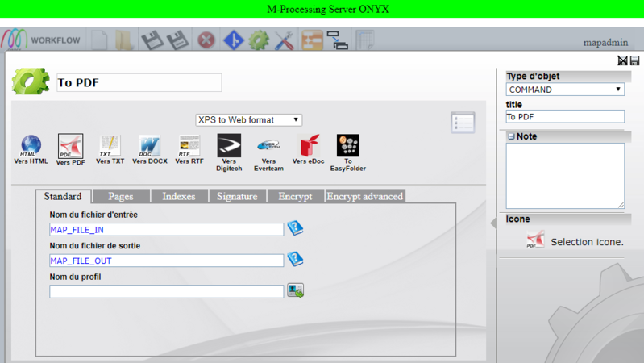Open help for Nom du fichier d'entrée
The image size is (644, 363).
(295, 229)
